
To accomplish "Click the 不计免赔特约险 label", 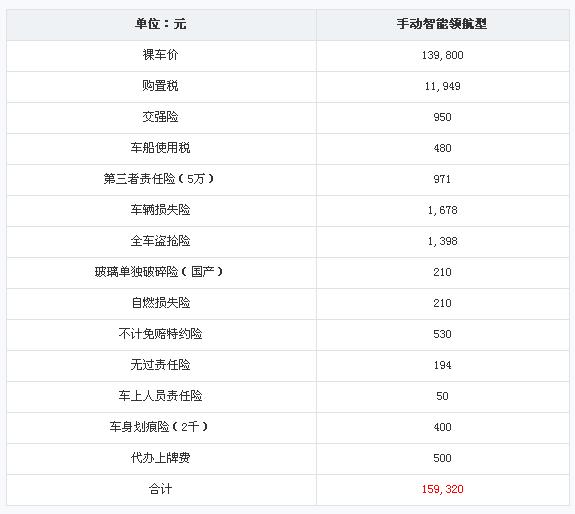I will tap(161, 334).
